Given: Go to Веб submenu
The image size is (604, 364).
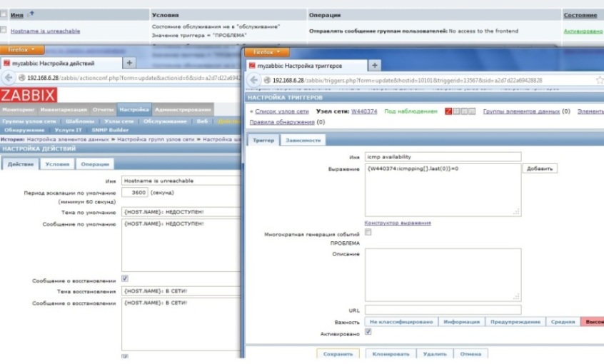Looking at the screenshot, I should (x=202, y=121).
